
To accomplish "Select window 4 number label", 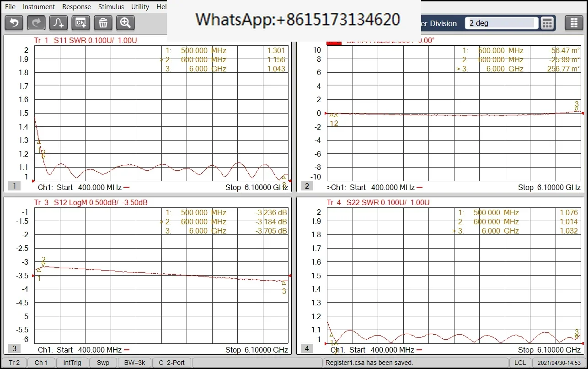I will (307, 348).
